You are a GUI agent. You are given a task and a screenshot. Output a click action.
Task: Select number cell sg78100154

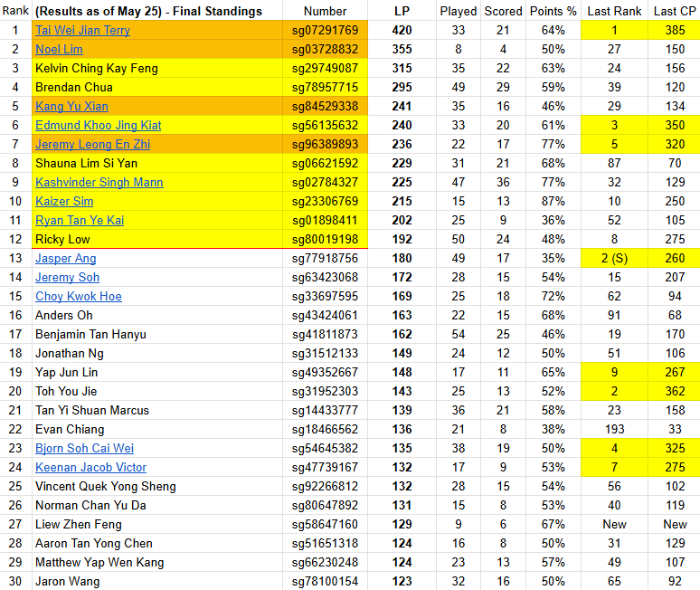pos(325,581)
